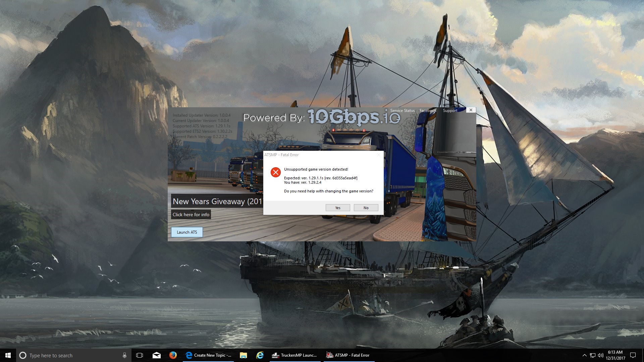Open the Windows Start menu

point(8,355)
